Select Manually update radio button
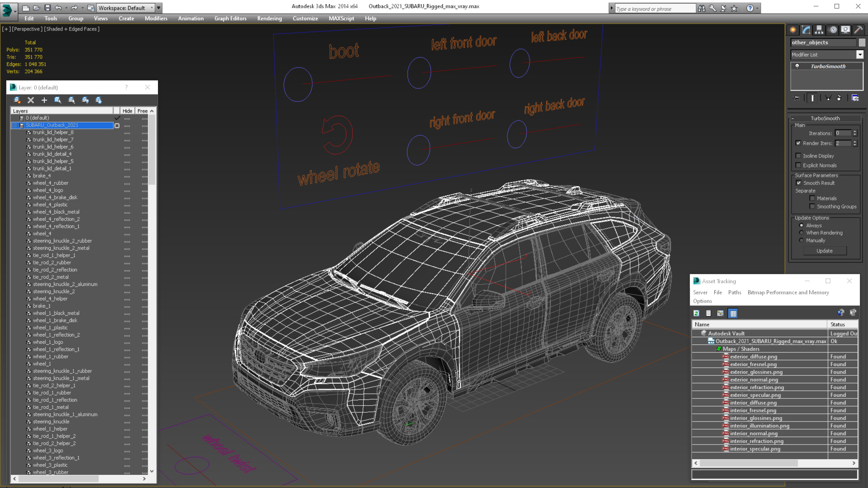 click(x=801, y=240)
